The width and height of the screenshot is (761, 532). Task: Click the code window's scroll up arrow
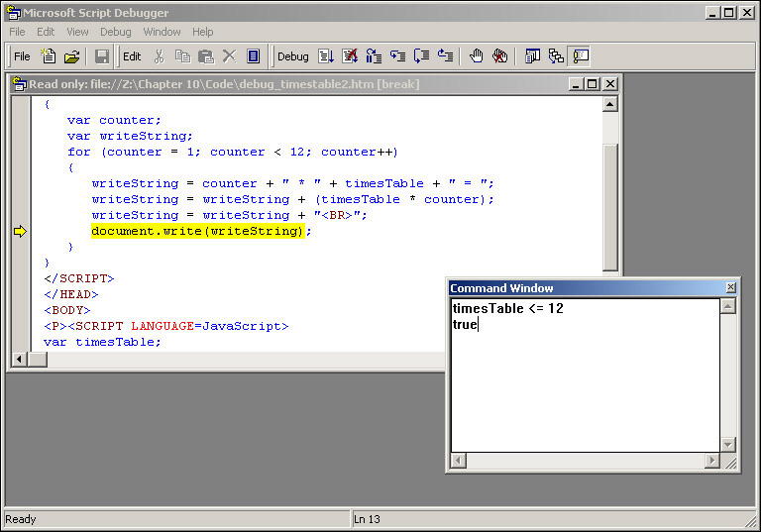coord(610,104)
